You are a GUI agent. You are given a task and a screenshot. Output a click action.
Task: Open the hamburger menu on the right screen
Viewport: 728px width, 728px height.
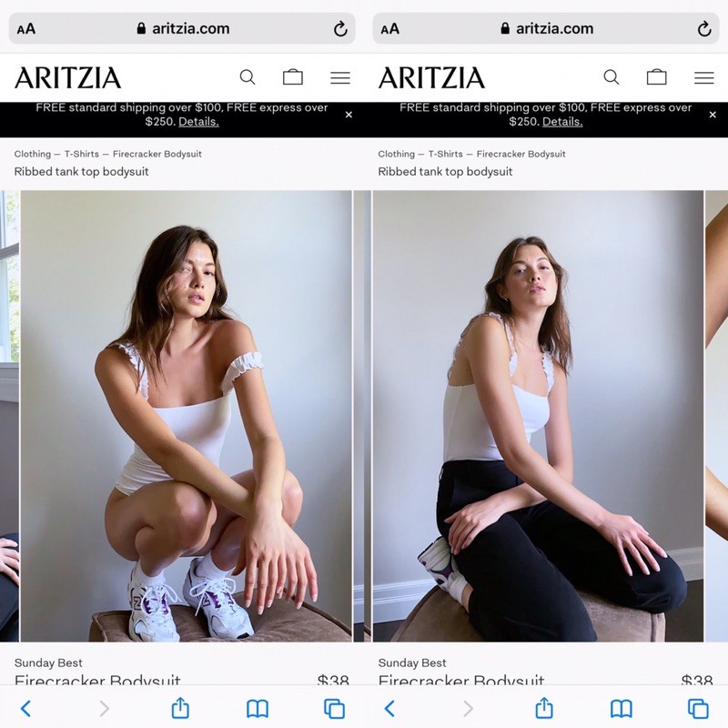[x=703, y=77]
